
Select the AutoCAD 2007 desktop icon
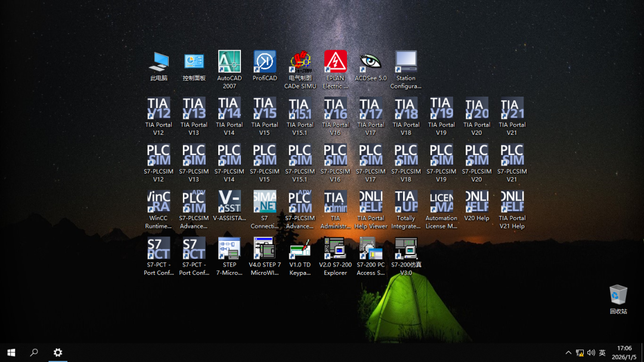click(230, 62)
